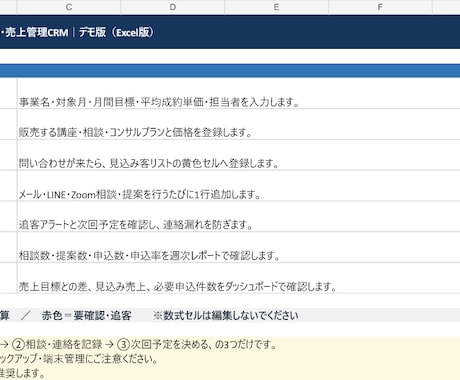The image size is (460, 380).
Task: Click the line containing ②相談・連絡を記録
Action: tap(138, 344)
